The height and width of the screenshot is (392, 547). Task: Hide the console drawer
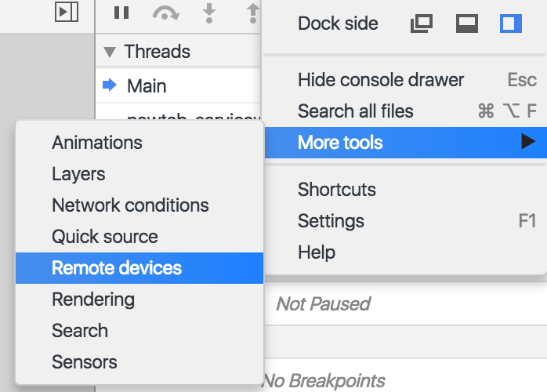[x=381, y=80]
